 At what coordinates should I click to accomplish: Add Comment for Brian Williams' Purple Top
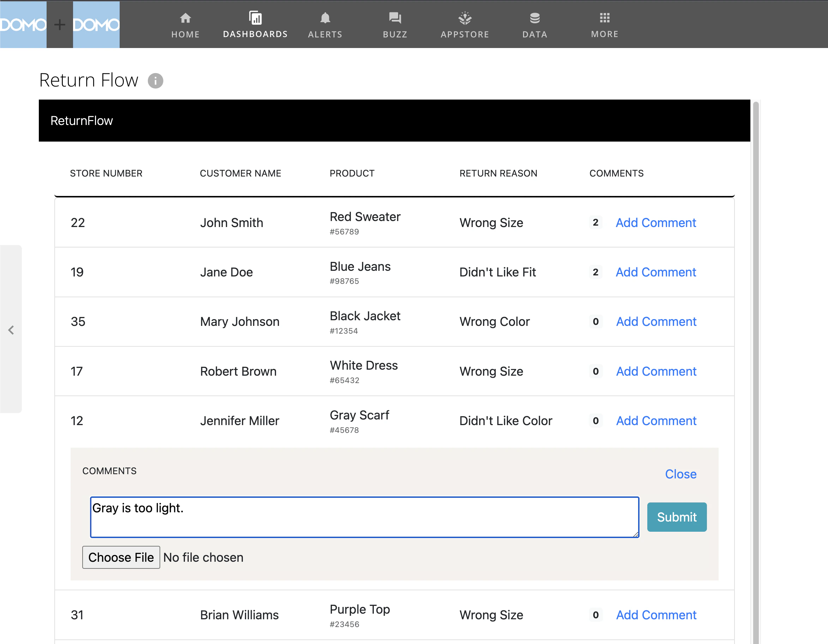[x=656, y=615]
